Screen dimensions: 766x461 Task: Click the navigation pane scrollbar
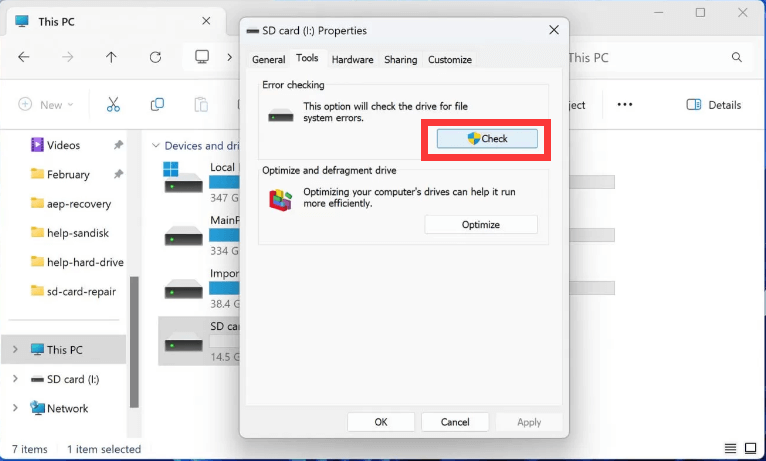click(134, 342)
